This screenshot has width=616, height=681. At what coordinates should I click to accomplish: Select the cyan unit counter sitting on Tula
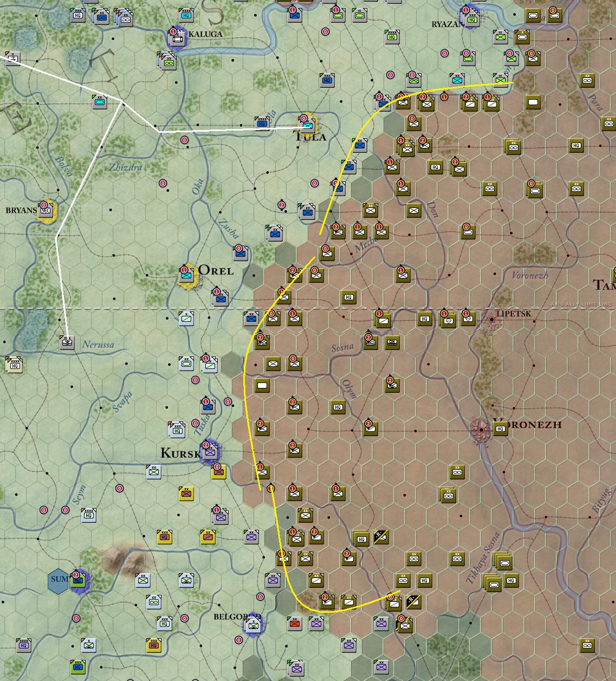click(x=307, y=124)
